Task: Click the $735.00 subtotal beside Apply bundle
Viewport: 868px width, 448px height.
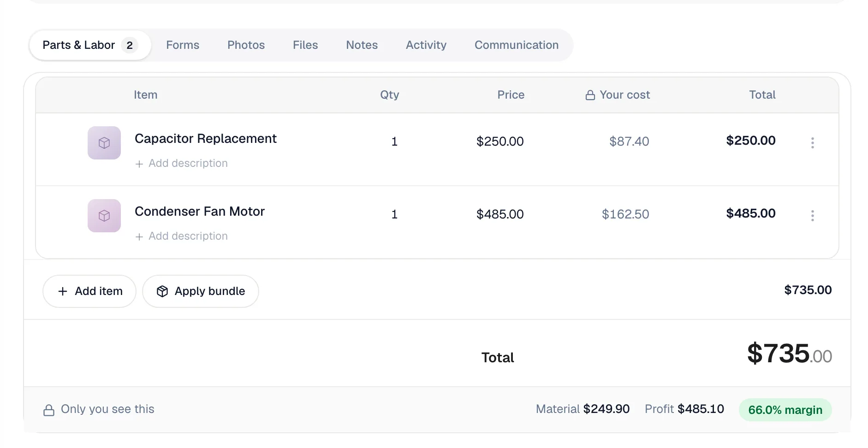Action: (x=808, y=290)
